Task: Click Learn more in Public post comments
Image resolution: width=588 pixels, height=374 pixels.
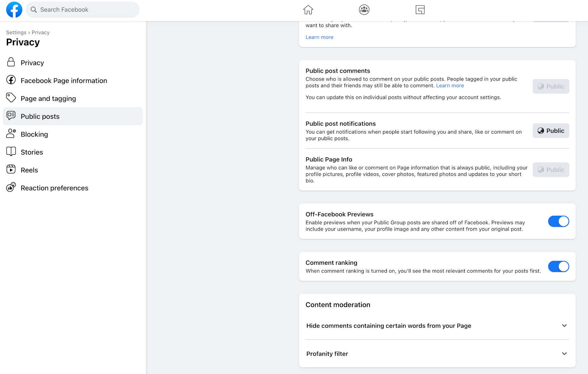Action: click(x=450, y=86)
